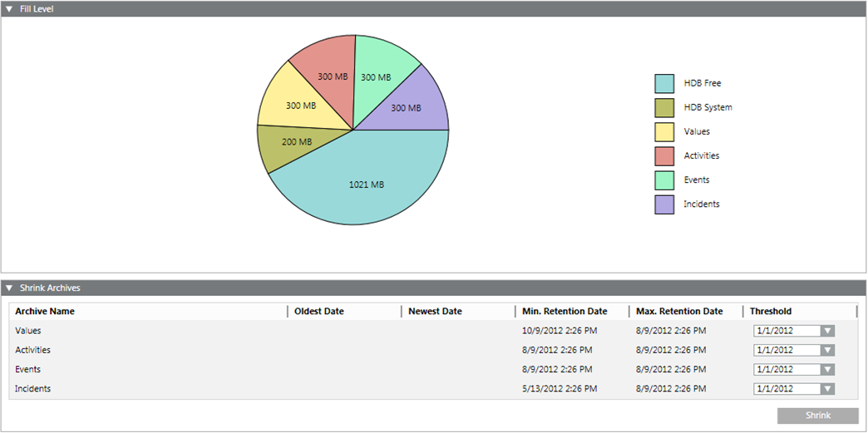Collapse the Fill Level panel
Viewport: 868px width, 433px height.
9,8
